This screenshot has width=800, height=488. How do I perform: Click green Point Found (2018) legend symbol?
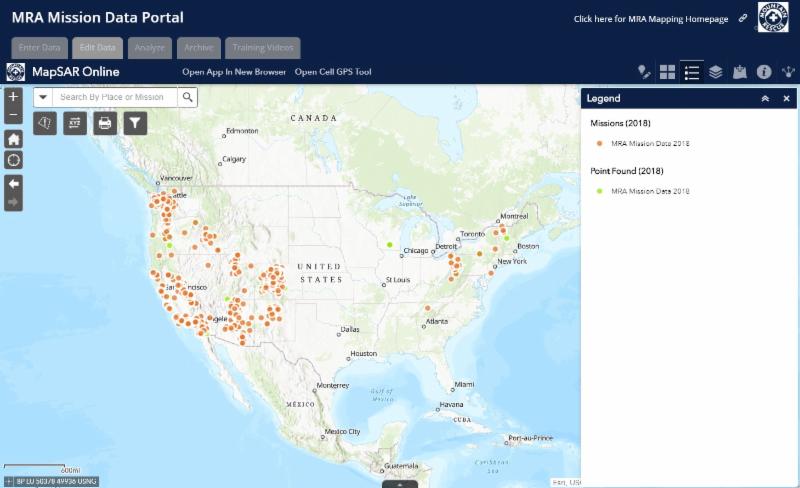coord(599,191)
